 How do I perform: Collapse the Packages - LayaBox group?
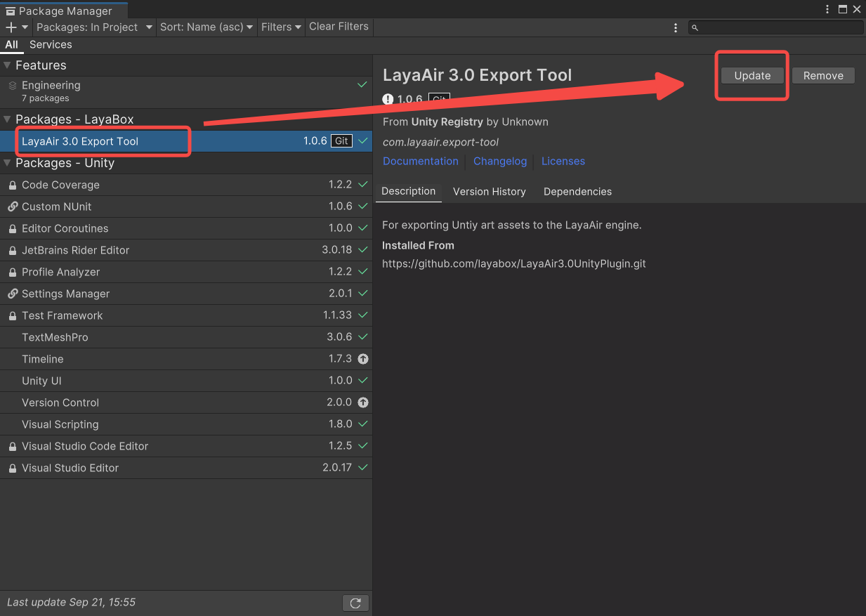[x=8, y=119]
